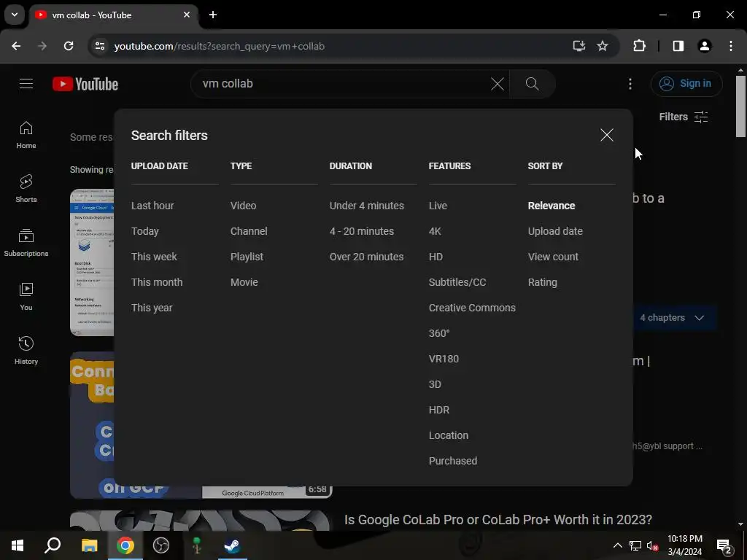The width and height of the screenshot is (747, 560).
Task: Open the Filters button
Action: pyautogui.click(x=683, y=117)
